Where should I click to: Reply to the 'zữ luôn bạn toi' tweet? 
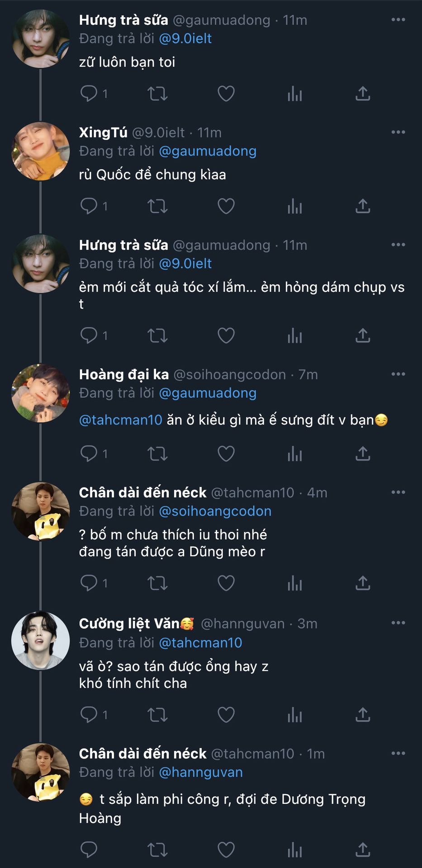89,94
